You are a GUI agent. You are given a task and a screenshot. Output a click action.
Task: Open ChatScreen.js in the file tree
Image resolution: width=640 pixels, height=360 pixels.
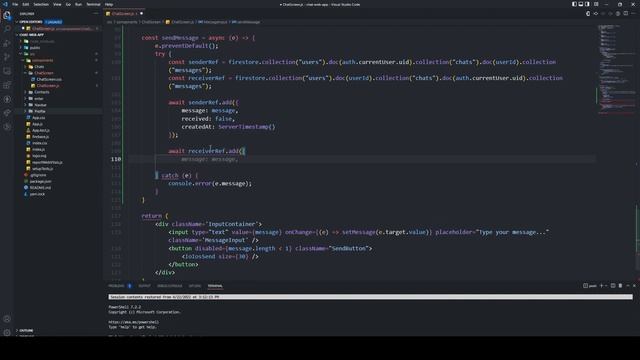click(x=48, y=86)
